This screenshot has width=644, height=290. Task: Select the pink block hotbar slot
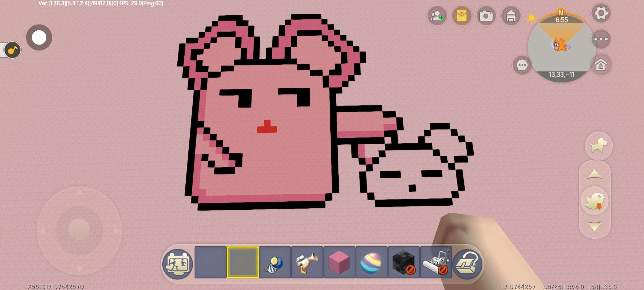(339, 262)
